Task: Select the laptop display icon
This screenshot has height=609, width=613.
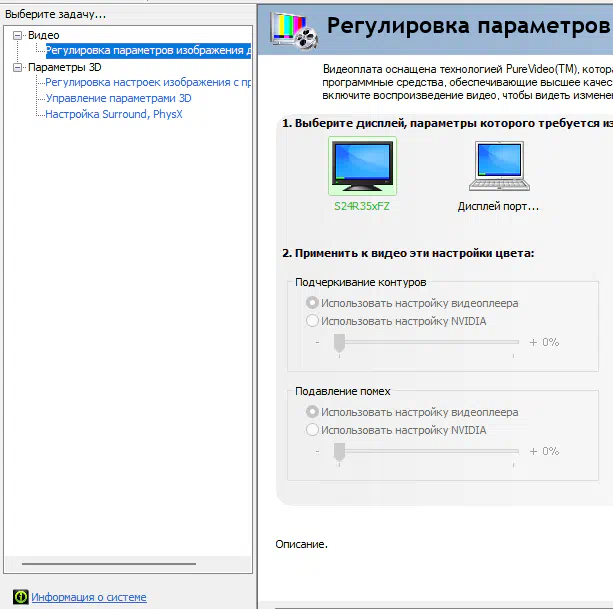Action: coord(499,166)
